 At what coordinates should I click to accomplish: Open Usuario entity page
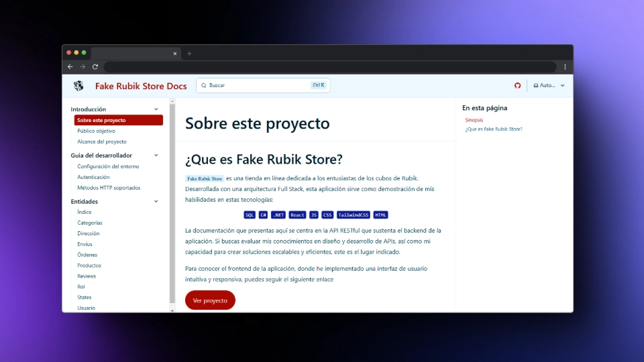coord(87,308)
